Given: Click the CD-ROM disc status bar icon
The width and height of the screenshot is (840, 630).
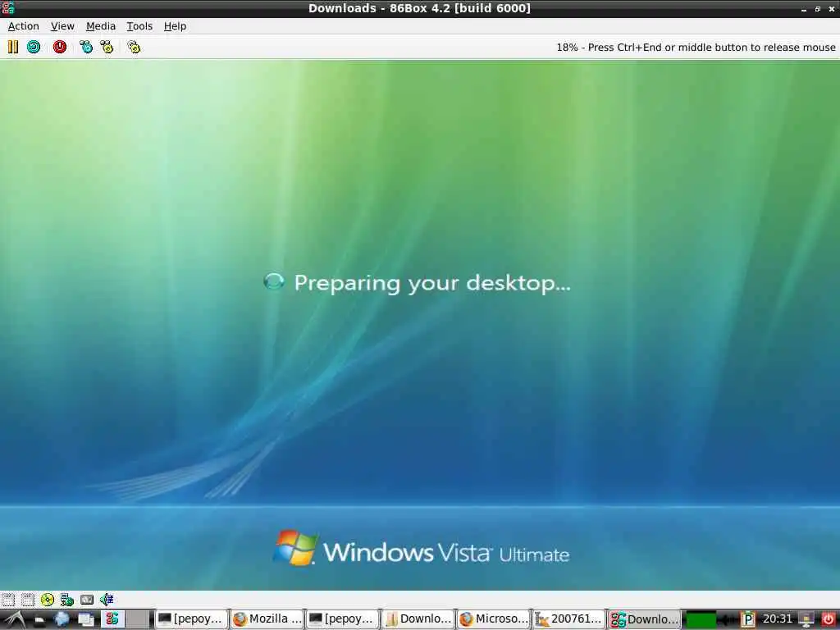Looking at the screenshot, I should 47,600.
